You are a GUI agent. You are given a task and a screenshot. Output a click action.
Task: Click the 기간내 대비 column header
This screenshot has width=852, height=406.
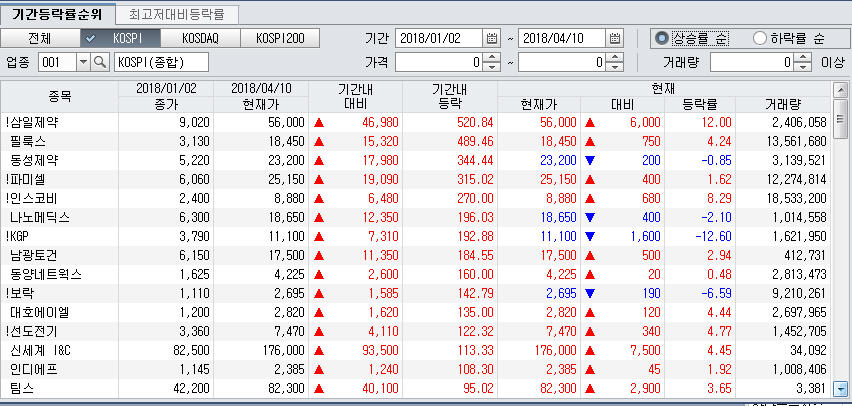click(355, 97)
